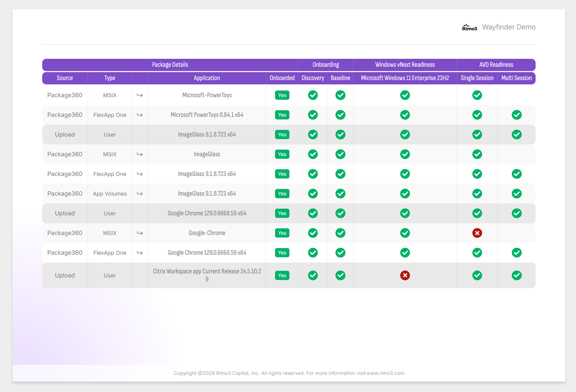576x392 pixels.
Task: Click the Rimo3 logo icon
Action: (x=469, y=27)
